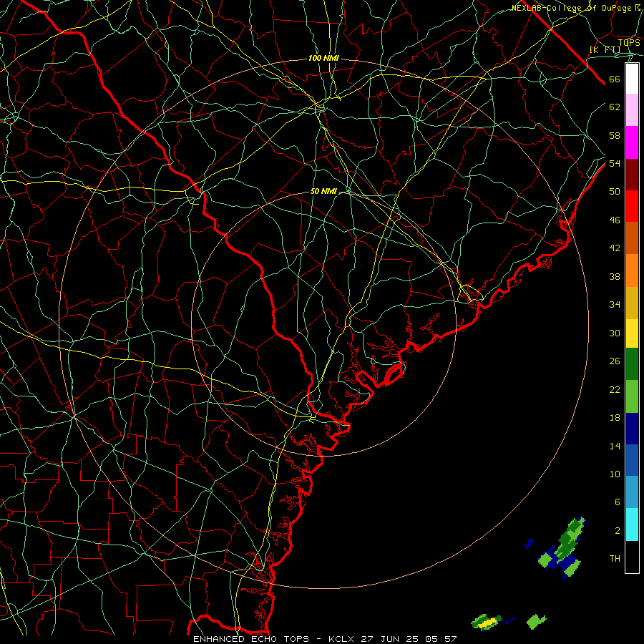Click the legend value '22'

[x=615, y=389]
